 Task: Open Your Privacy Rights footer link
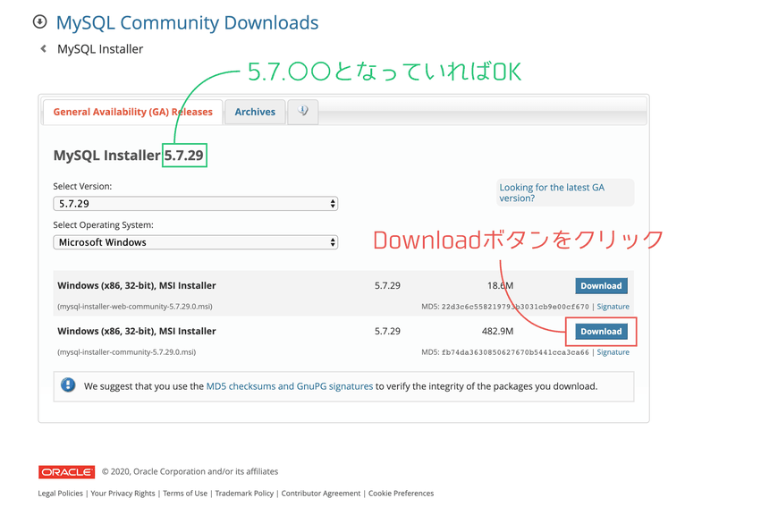[x=123, y=494]
